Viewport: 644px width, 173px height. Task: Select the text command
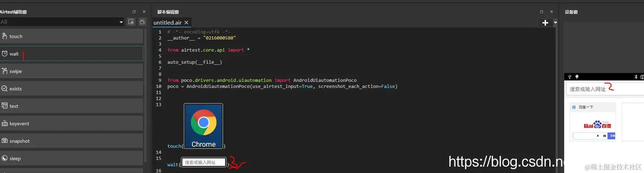pyautogui.click(x=71, y=106)
